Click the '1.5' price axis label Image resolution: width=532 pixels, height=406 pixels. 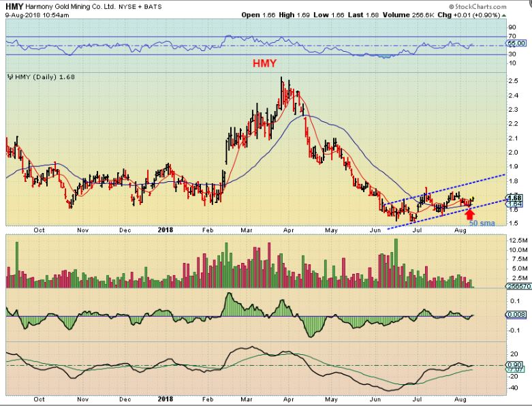[x=514, y=223]
